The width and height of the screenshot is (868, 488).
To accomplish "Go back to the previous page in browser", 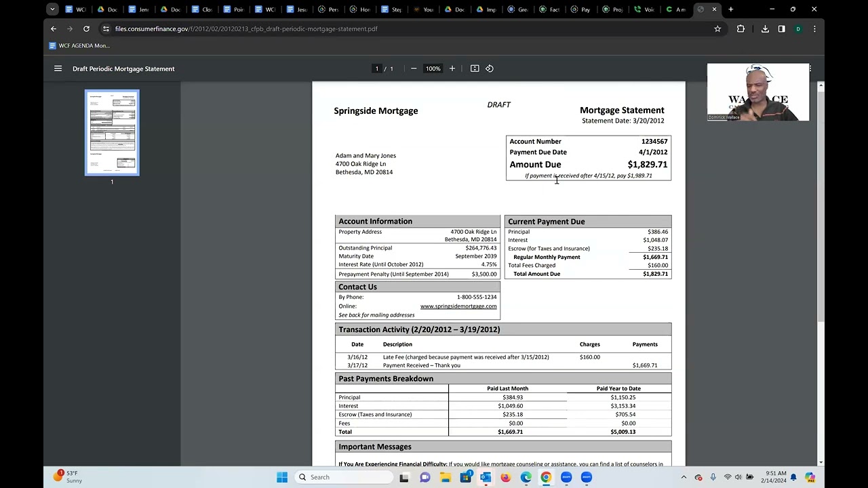I will [x=54, y=29].
